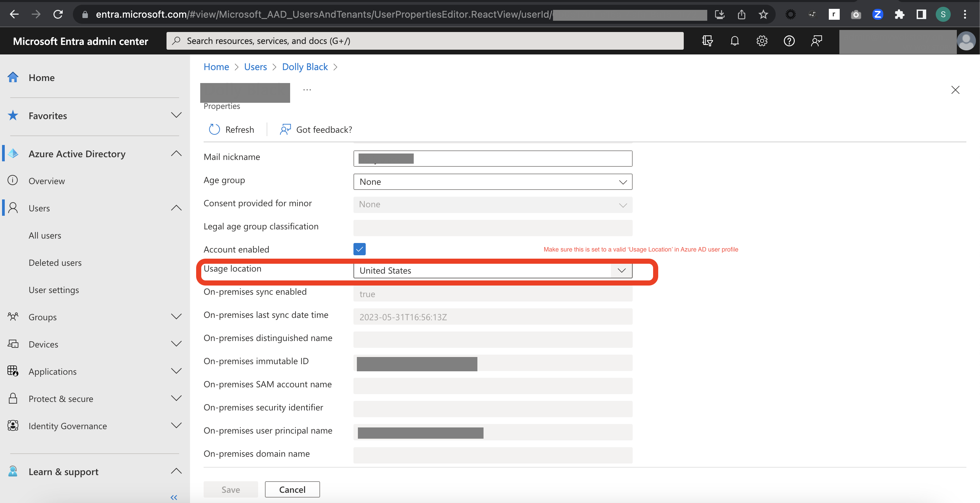The width and height of the screenshot is (980, 503).
Task: Open the blue Z extension icon
Action: 877,14
